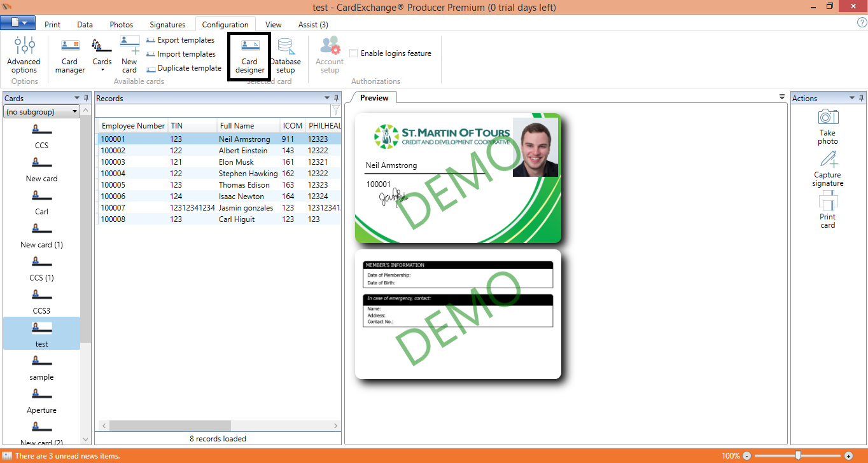Click the zoom slider handle
868x463 pixels.
tap(798, 456)
